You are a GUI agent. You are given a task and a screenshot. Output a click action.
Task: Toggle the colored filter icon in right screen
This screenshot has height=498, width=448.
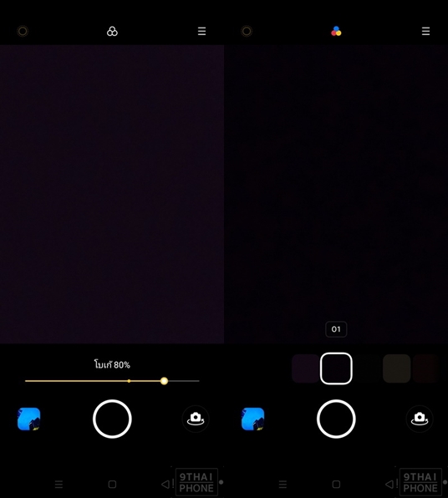[x=336, y=31]
